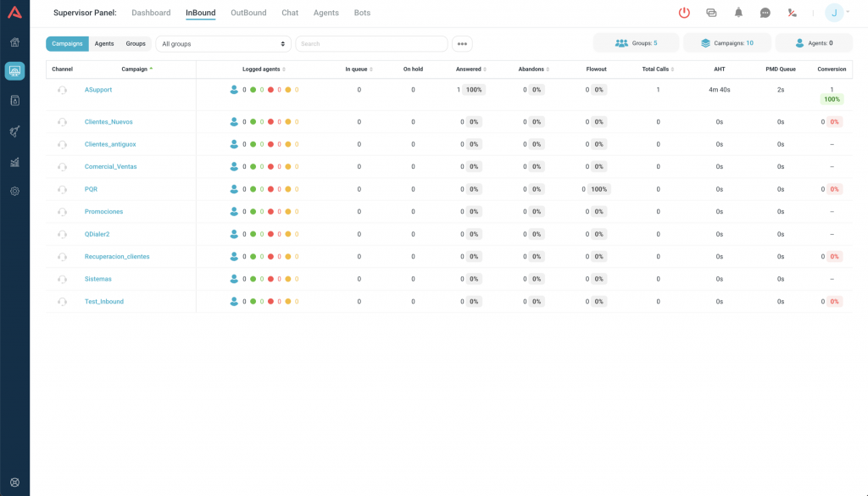Screen dimensions: 868x496
Task: Open the notifications bell
Action: coord(738,13)
